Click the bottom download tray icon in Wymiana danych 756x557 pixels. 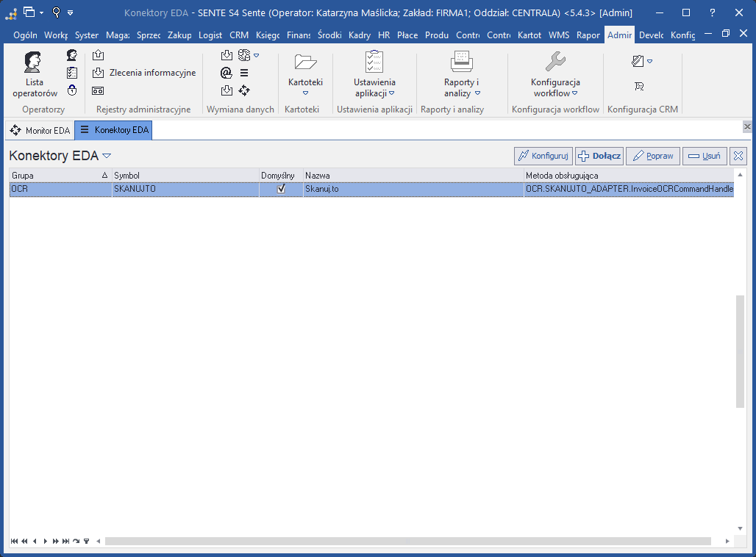(x=227, y=90)
